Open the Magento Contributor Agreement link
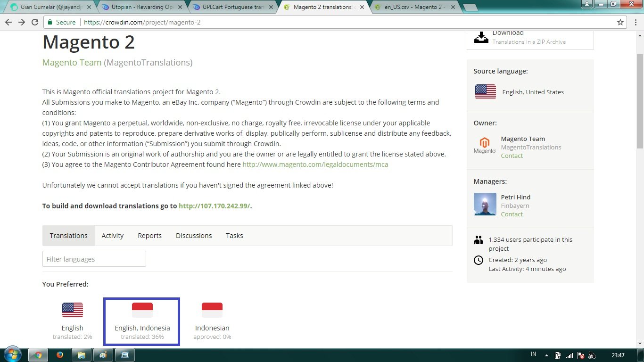This screenshot has height=362, width=644. click(x=315, y=165)
